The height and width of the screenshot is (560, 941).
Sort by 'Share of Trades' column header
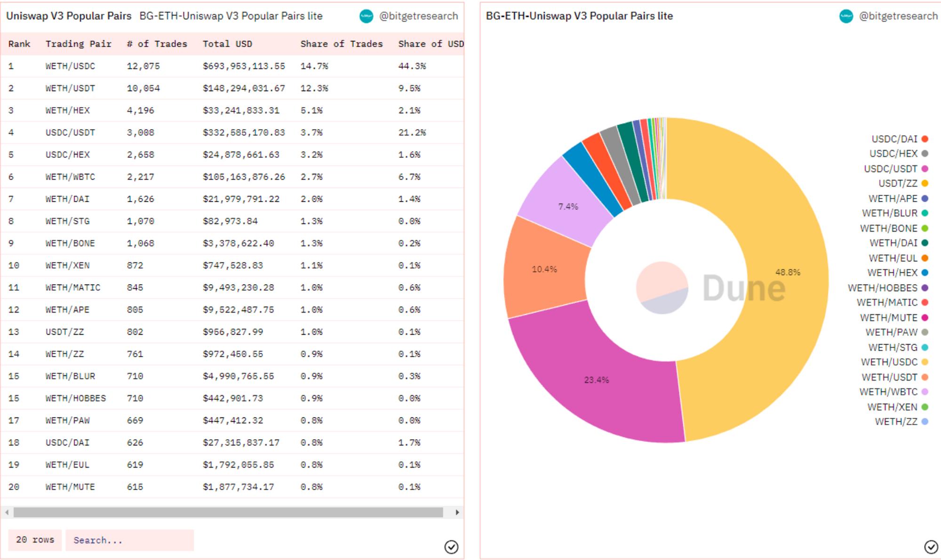pyautogui.click(x=341, y=44)
